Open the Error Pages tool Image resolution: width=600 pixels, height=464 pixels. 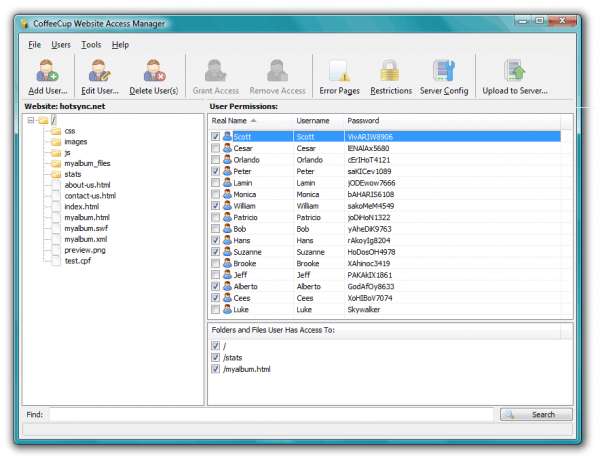(x=339, y=72)
